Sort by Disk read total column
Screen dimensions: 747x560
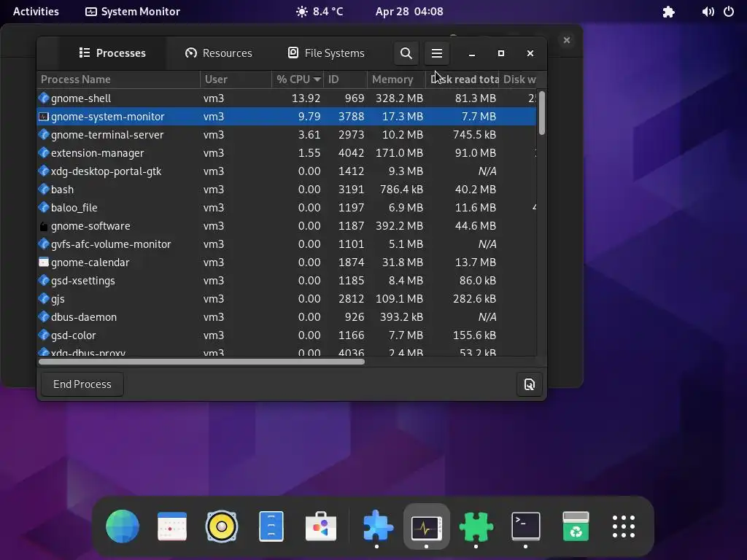pyautogui.click(x=462, y=79)
